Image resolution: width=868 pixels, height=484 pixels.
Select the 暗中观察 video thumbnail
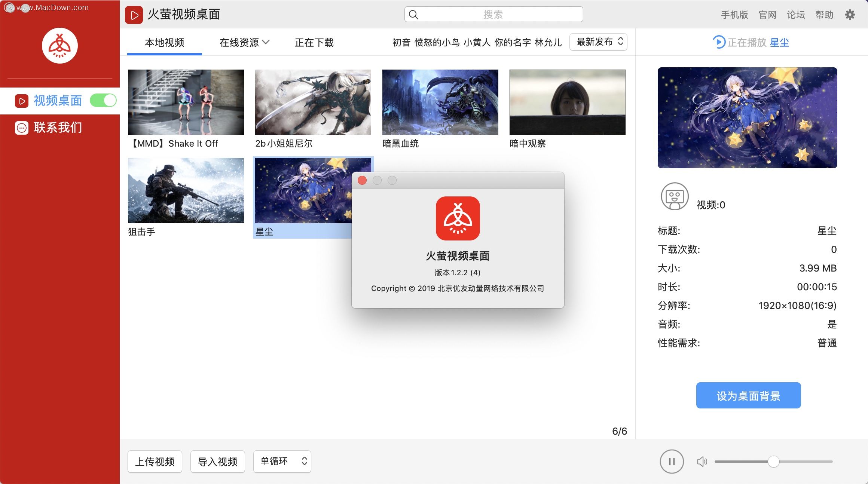point(568,102)
